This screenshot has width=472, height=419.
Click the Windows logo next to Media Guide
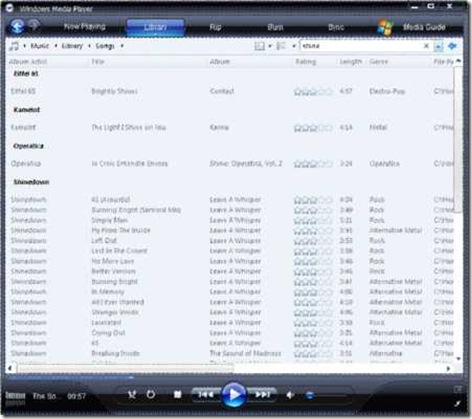384,27
